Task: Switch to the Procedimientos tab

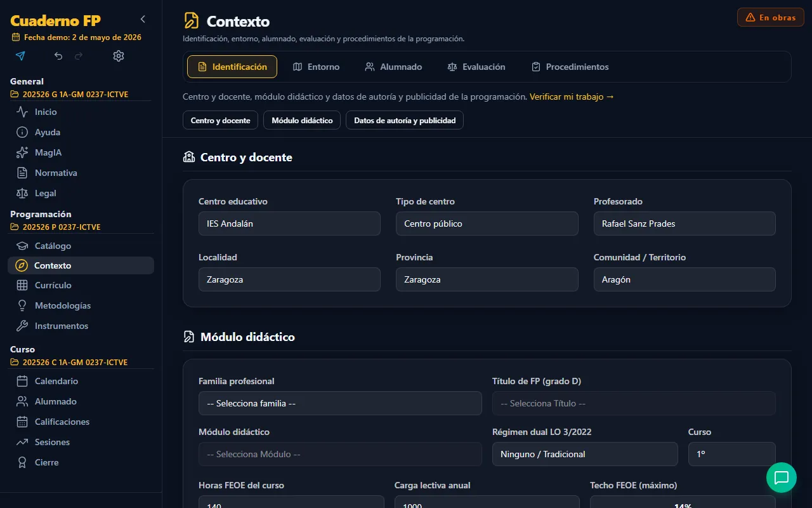Action: click(x=570, y=67)
